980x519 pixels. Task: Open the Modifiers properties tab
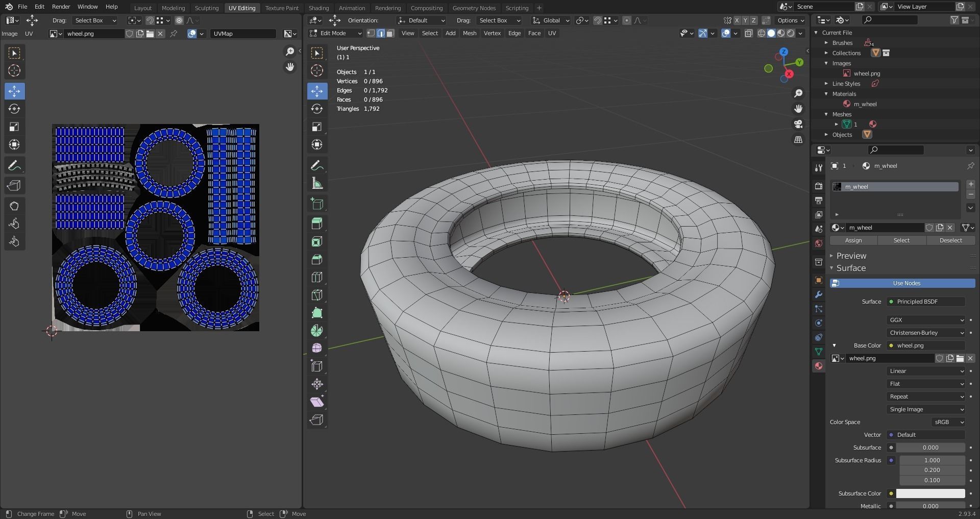[819, 294]
